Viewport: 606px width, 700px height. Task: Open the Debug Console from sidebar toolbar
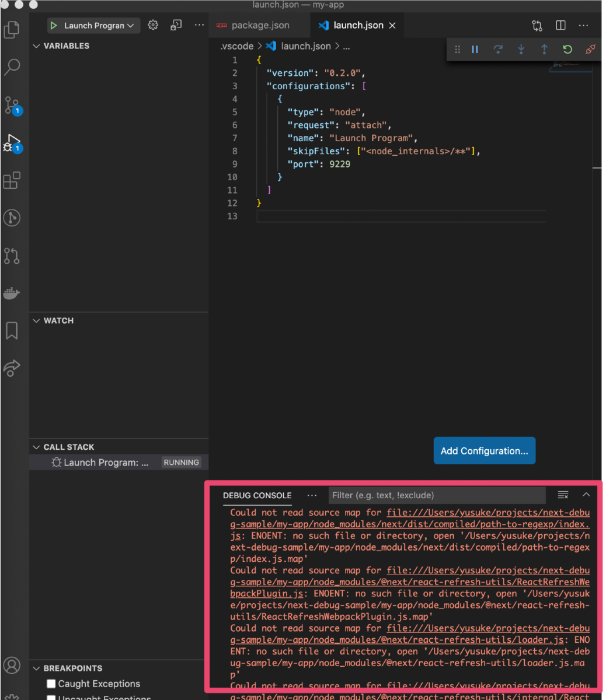click(176, 25)
